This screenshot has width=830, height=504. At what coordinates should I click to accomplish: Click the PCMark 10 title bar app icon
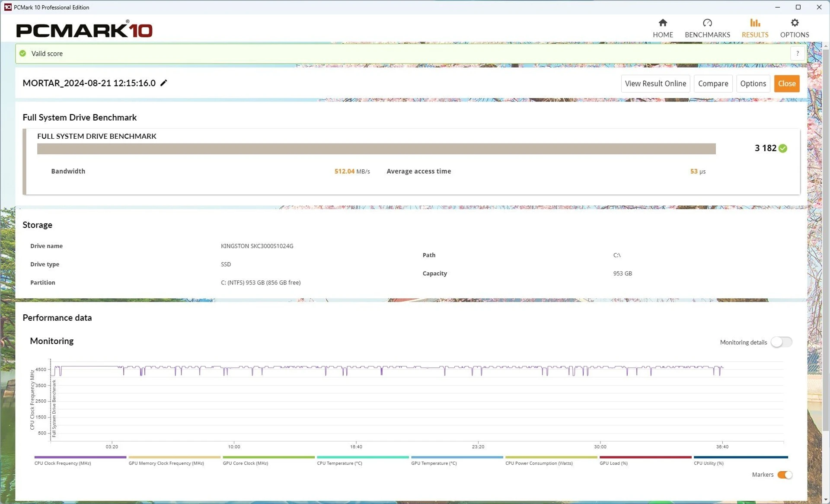pyautogui.click(x=7, y=7)
